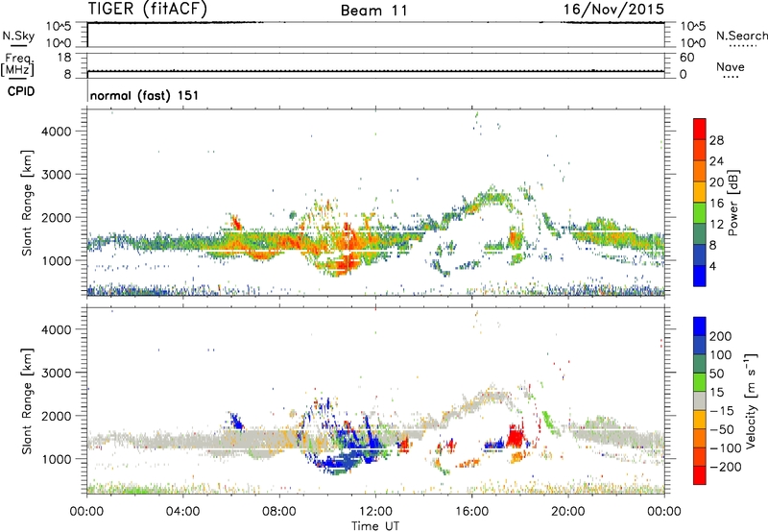Select the 4000 tick on velocity panel axis
Screen dimensions: 768x532
point(56,329)
